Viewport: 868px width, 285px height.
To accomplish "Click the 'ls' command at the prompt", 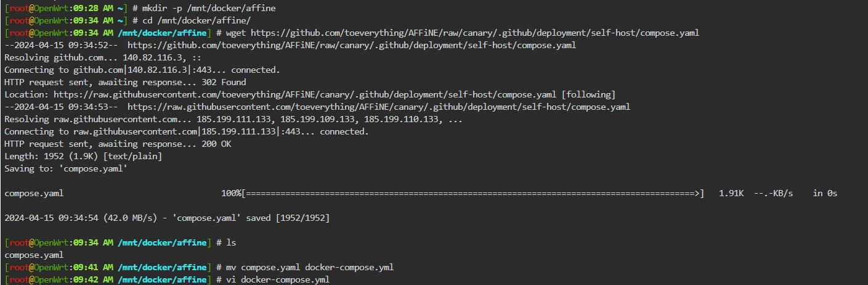I will [x=231, y=242].
